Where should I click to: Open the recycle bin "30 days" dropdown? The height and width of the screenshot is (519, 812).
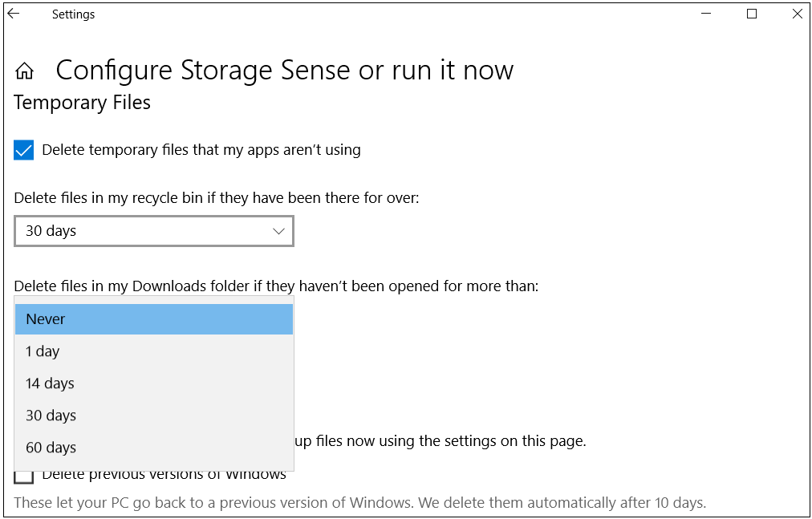[154, 231]
